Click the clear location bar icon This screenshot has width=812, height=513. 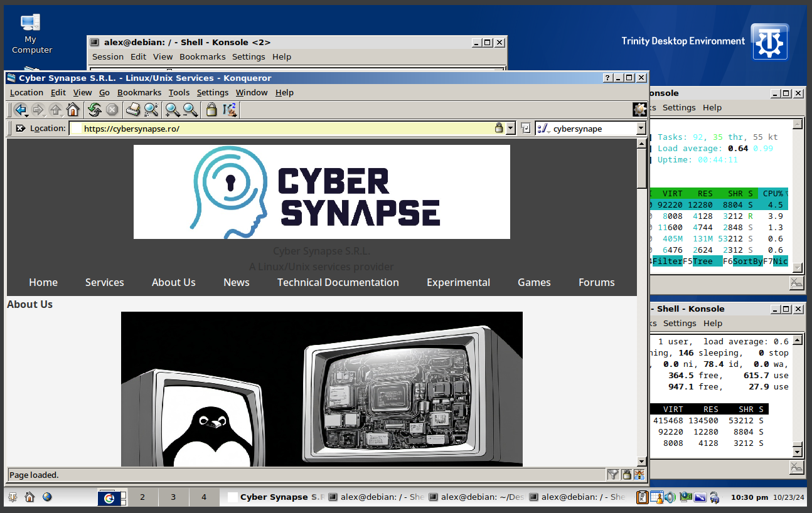point(20,129)
